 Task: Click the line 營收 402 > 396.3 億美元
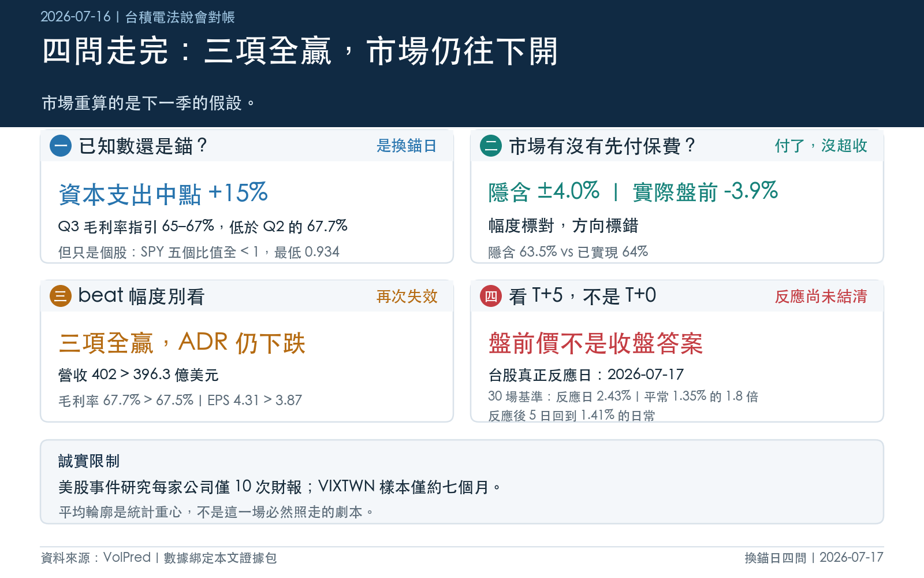139,375
